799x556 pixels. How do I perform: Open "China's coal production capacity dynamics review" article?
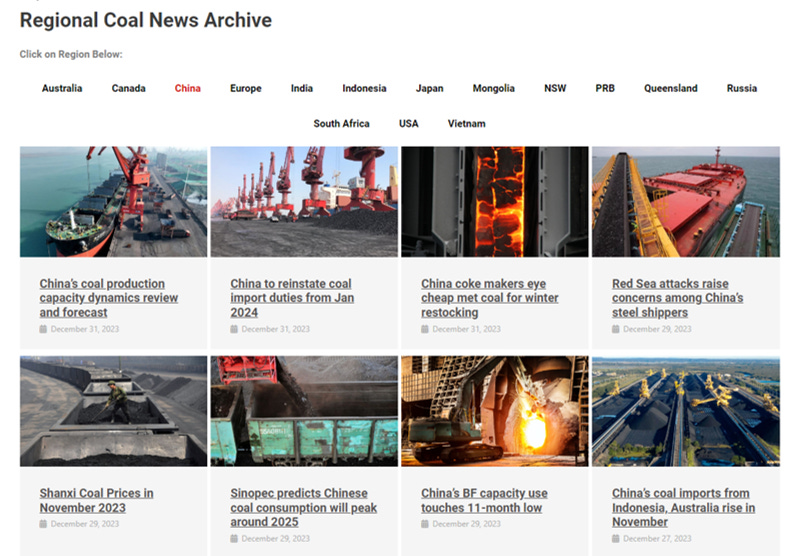(109, 298)
